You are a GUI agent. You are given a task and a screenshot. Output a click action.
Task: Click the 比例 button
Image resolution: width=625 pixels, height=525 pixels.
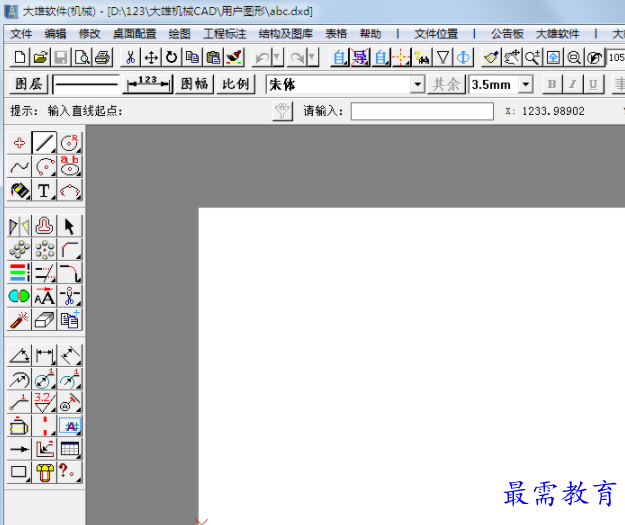[236, 84]
